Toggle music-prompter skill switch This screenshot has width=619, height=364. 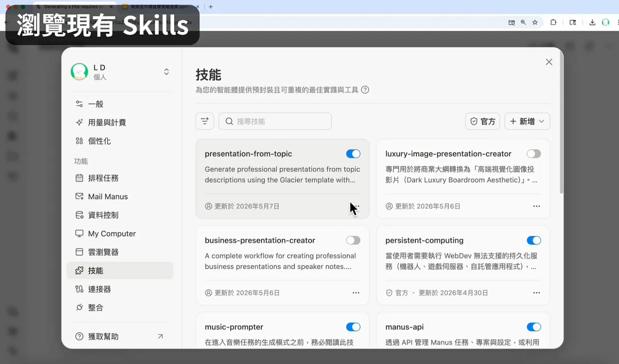(x=353, y=327)
